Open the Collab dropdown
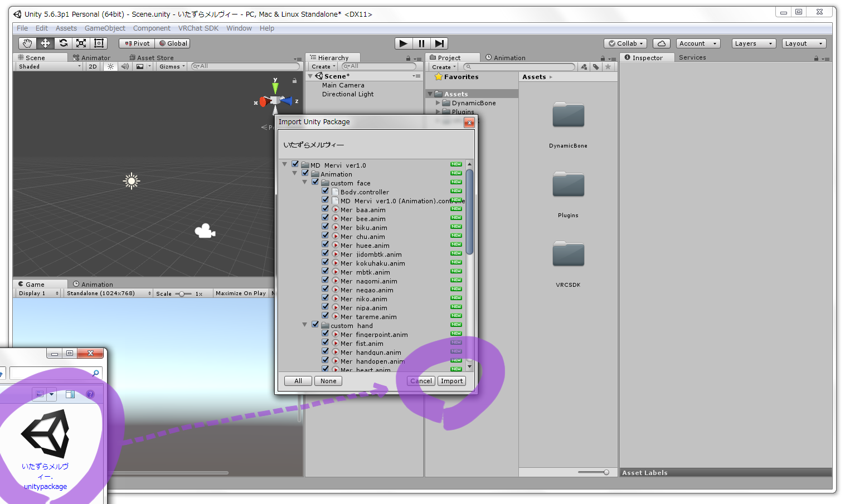This screenshot has height=504, width=845. pos(626,43)
